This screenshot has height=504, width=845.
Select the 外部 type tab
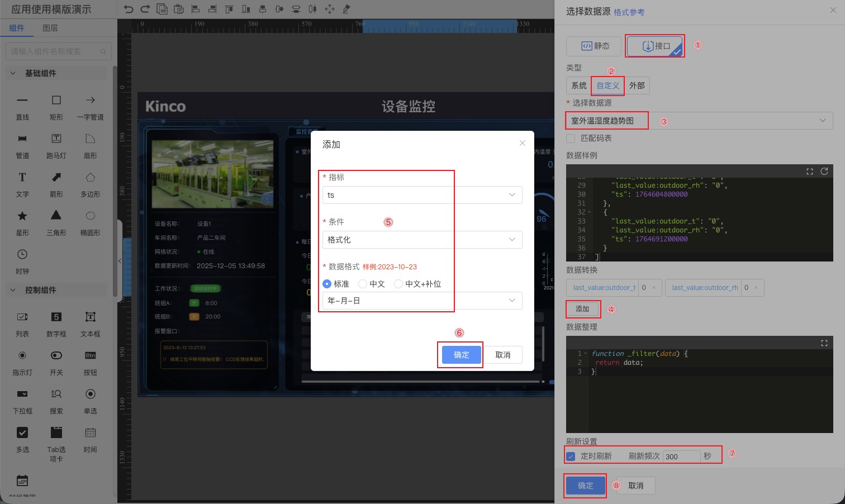coord(637,85)
